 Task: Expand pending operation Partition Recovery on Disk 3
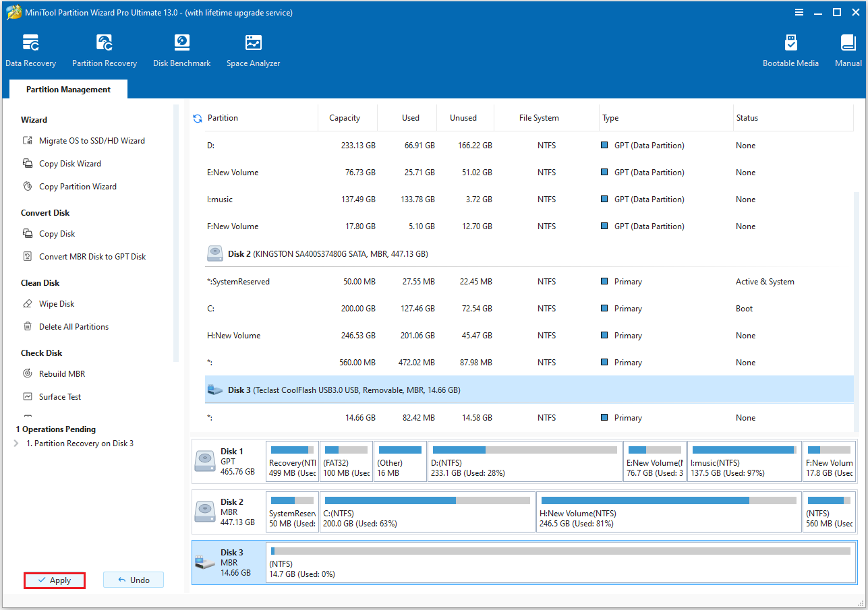point(16,444)
